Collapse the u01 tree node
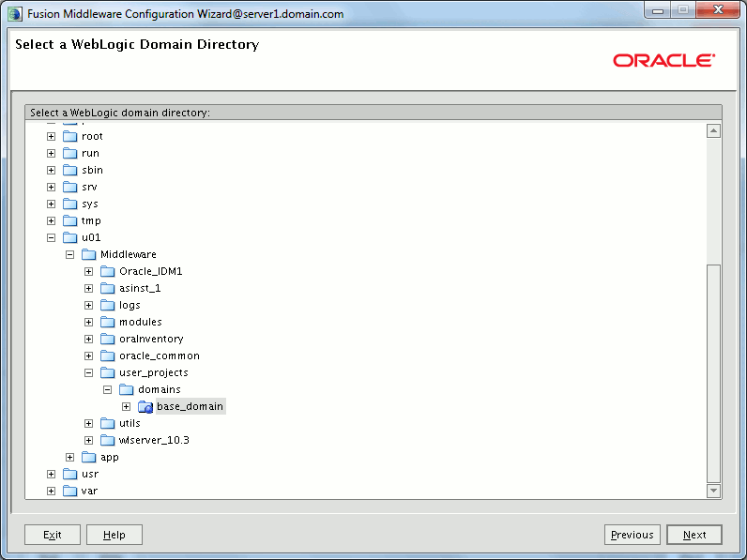 51,237
